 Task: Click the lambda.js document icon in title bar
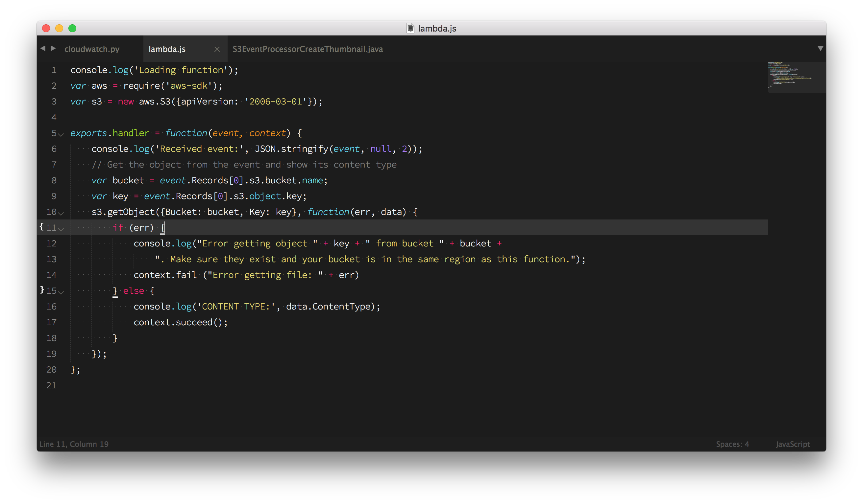(x=410, y=28)
